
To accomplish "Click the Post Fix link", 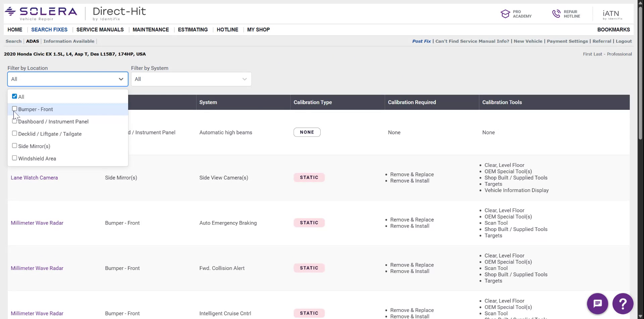I will pos(421,41).
